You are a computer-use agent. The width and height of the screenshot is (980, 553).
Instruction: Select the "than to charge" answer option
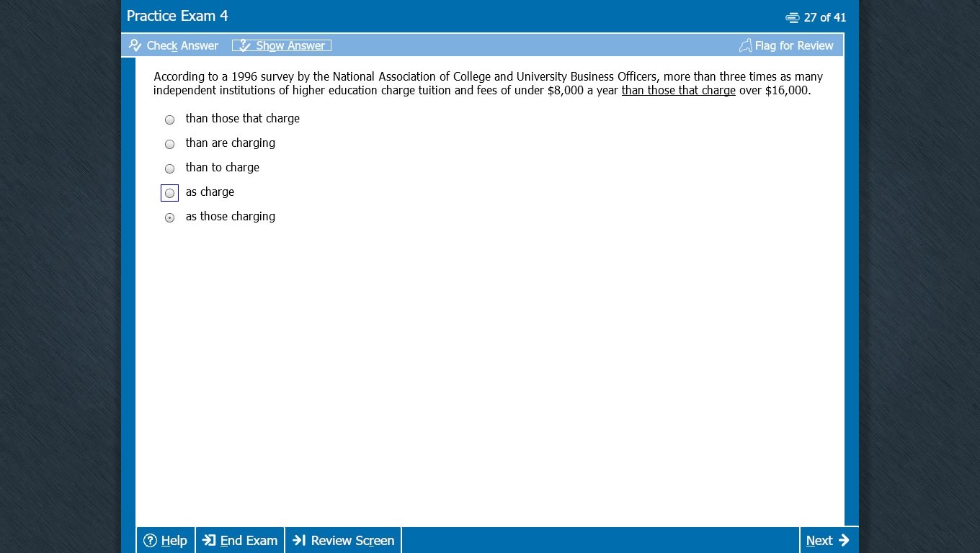tap(169, 168)
